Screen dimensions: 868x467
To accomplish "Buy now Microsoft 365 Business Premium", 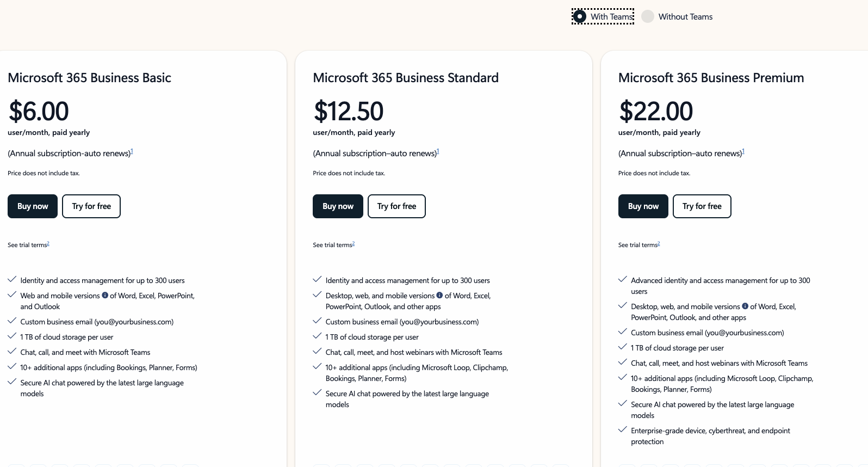I will click(643, 206).
